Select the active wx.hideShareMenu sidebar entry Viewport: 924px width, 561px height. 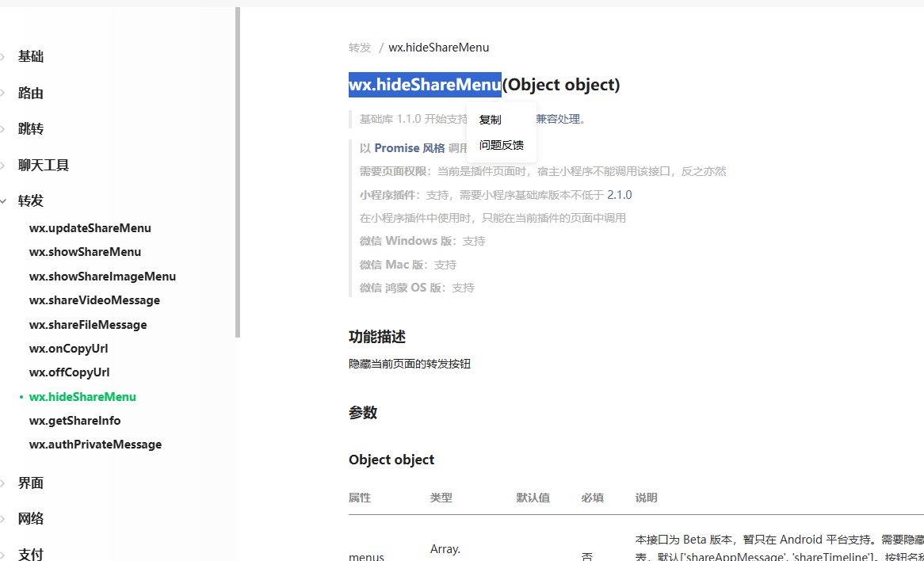pyautogui.click(x=82, y=397)
